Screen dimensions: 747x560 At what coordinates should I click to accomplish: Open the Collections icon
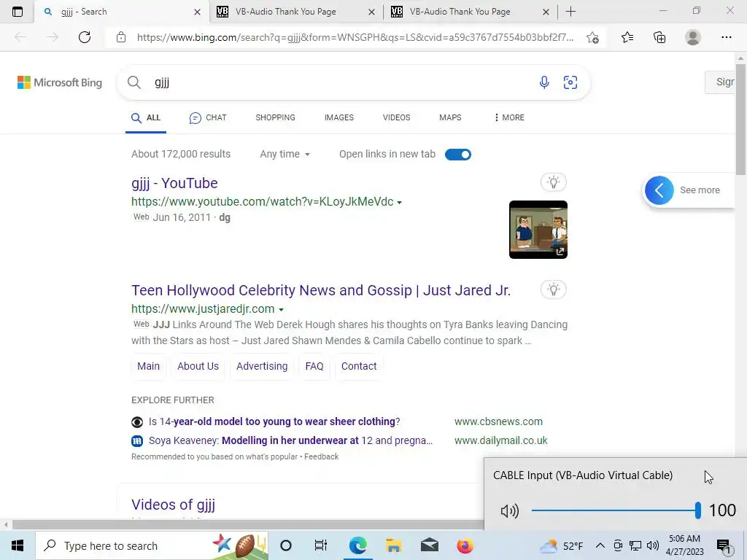tap(659, 37)
